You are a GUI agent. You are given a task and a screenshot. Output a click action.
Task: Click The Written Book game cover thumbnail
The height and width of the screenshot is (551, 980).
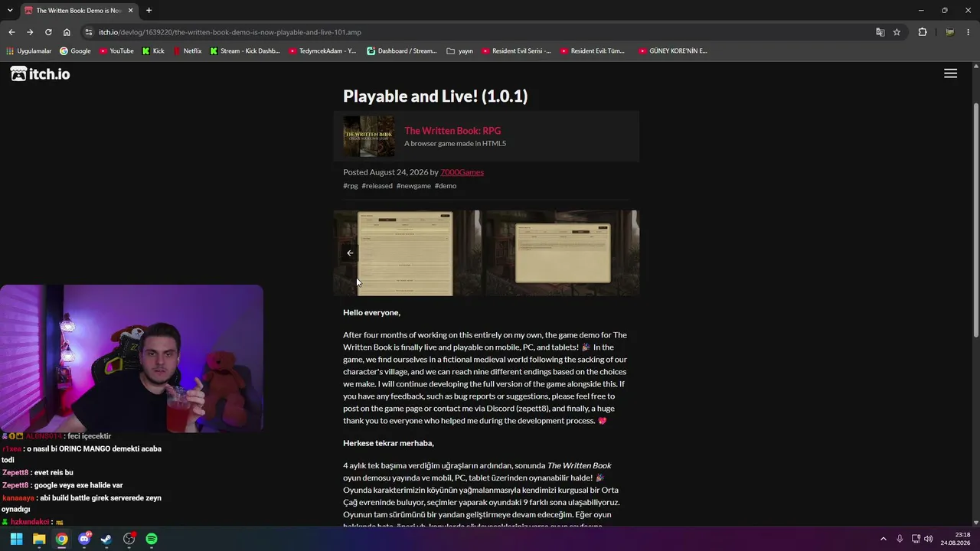click(369, 136)
